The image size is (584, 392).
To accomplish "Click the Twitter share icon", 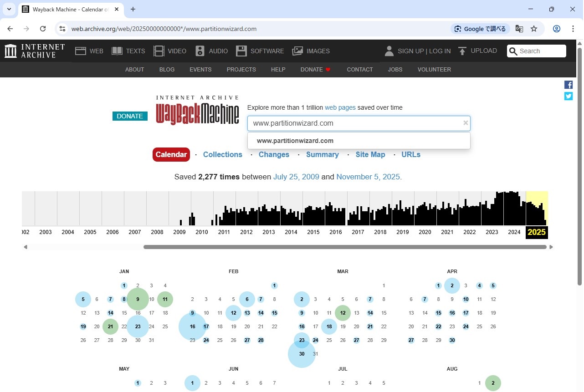I will point(569,96).
